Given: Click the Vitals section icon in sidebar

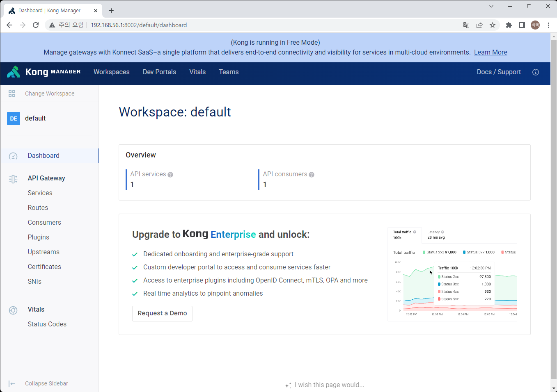Looking at the screenshot, I should coord(13,310).
